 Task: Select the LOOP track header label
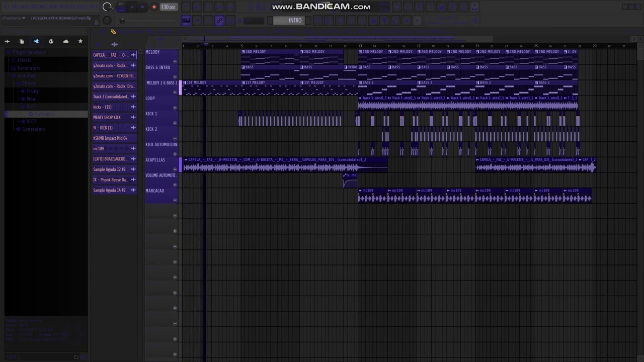coord(150,98)
